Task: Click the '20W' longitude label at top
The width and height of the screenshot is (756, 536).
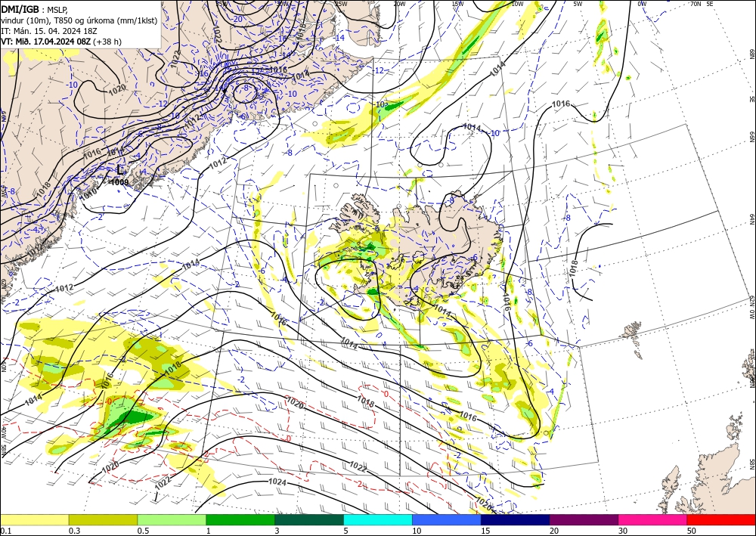Action: click(x=398, y=4)
